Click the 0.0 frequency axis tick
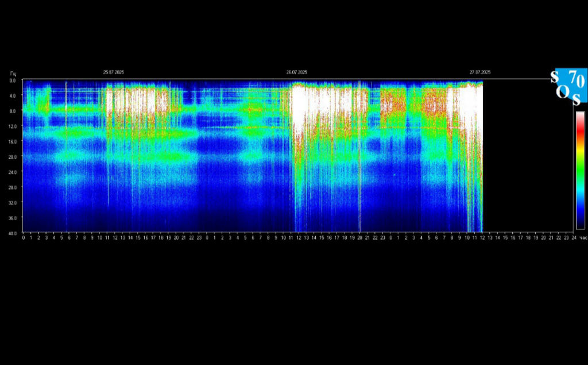Image resolution: width=588 pixels, height=365 pixels. pos(12,80)
